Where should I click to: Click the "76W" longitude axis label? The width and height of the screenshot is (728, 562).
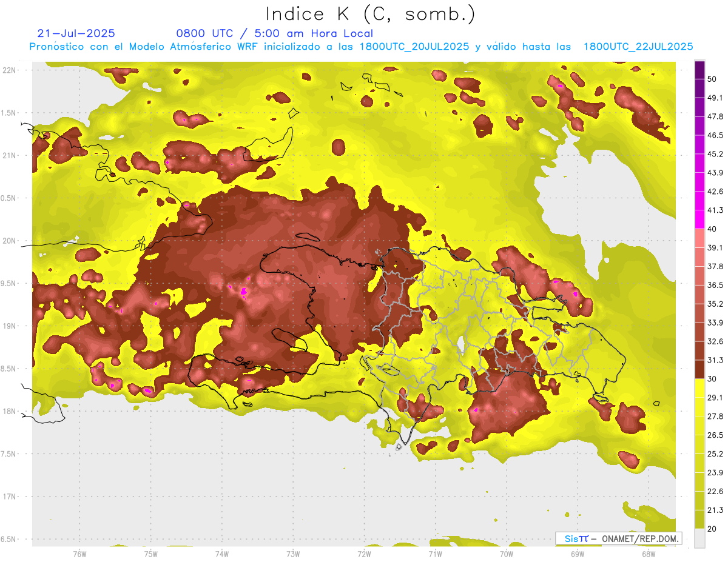pyautogui.click(x=79, y=553)
